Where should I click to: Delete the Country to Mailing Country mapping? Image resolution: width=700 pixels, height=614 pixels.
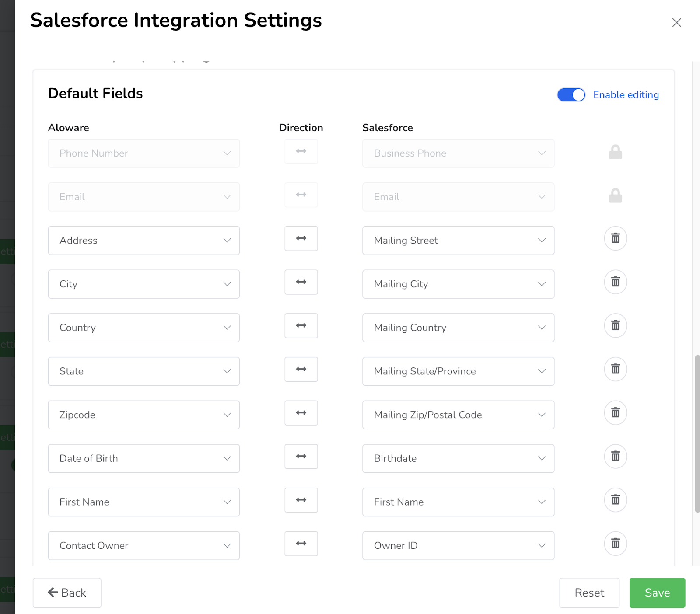615,325
